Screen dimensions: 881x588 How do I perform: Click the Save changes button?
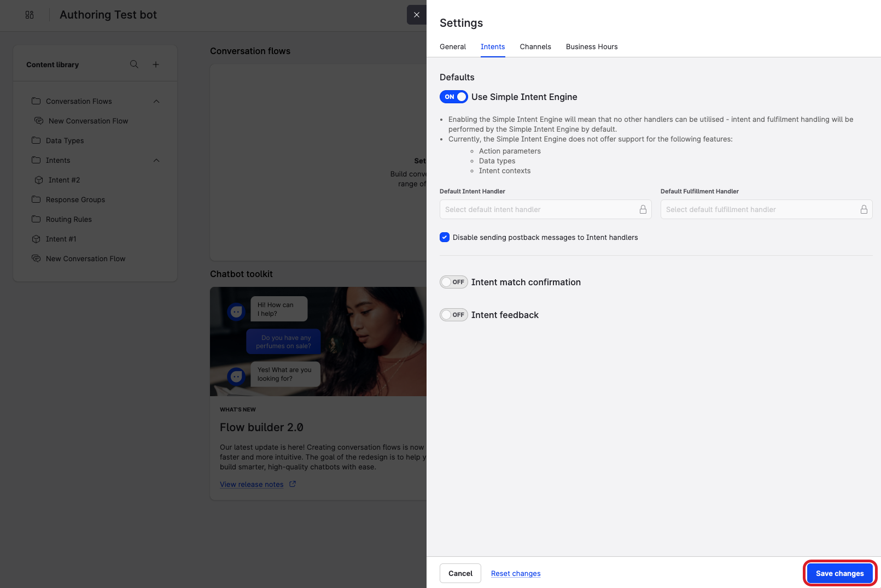click(839, 573)
